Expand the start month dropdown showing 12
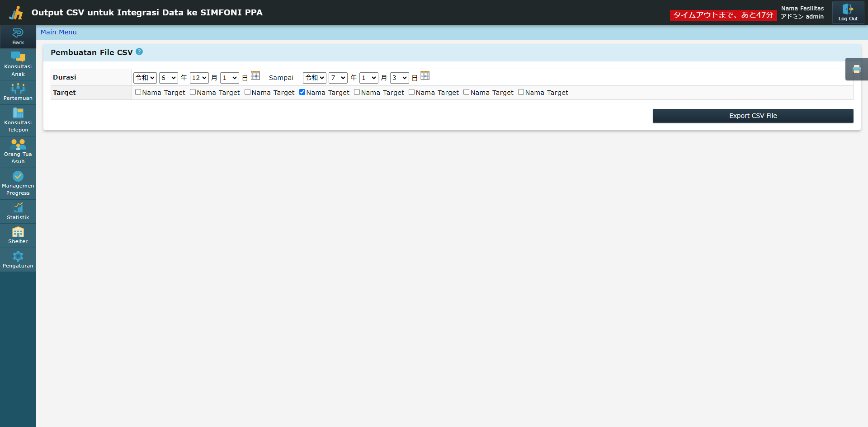Image resolution: width=868 pixels, height=427 pixels. coord(199,78)
